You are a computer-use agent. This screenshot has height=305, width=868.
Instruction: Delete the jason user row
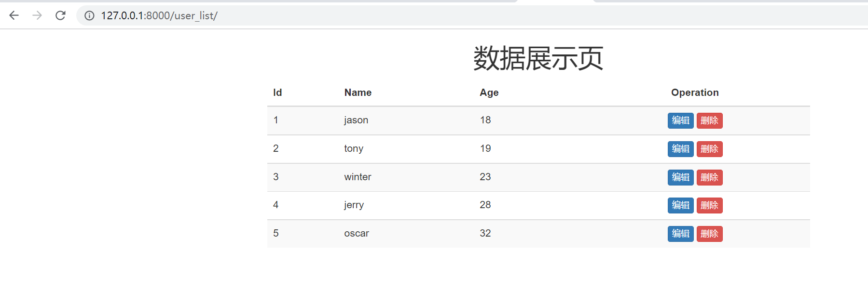coord(709,120)
